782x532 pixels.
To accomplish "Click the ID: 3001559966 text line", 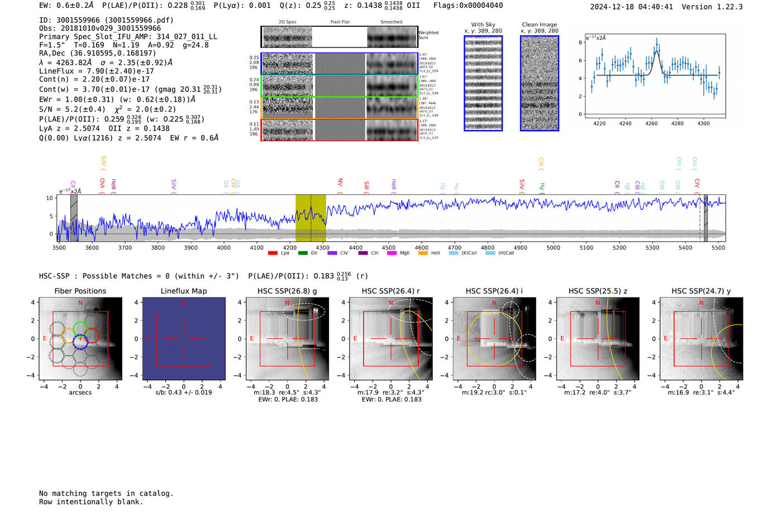I will [x=106, y=20].
